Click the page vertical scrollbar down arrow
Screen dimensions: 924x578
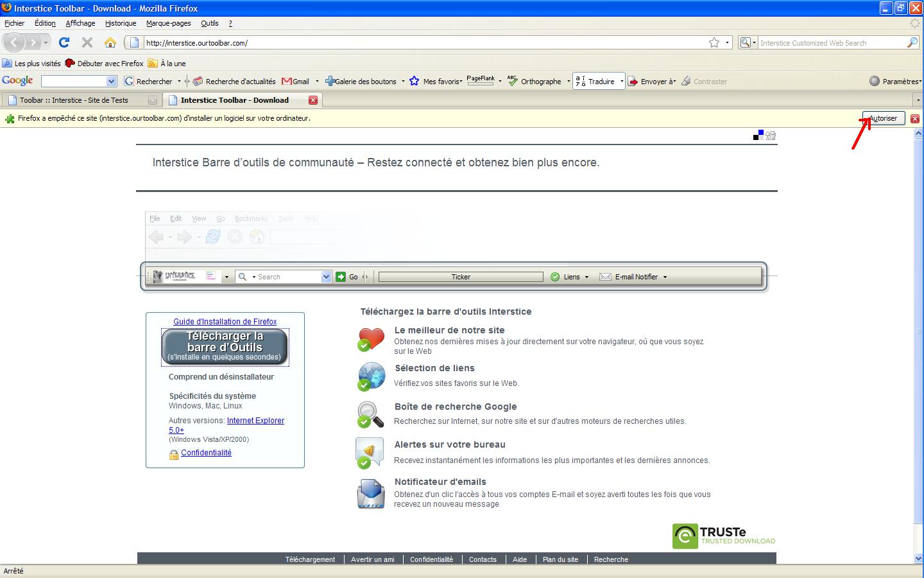(918, 559)
